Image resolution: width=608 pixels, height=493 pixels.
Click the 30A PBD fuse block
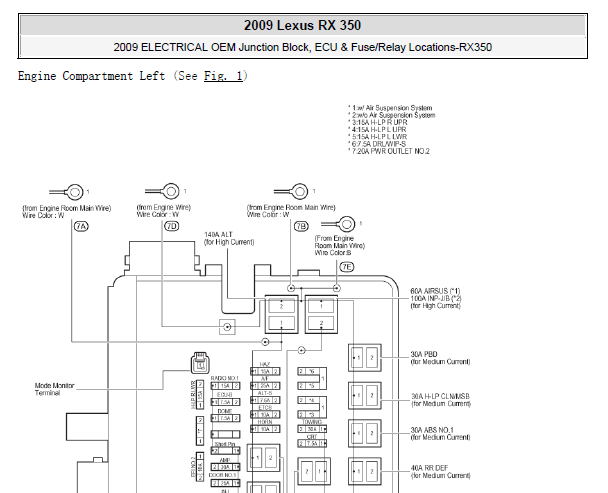[x=364, y=358]
